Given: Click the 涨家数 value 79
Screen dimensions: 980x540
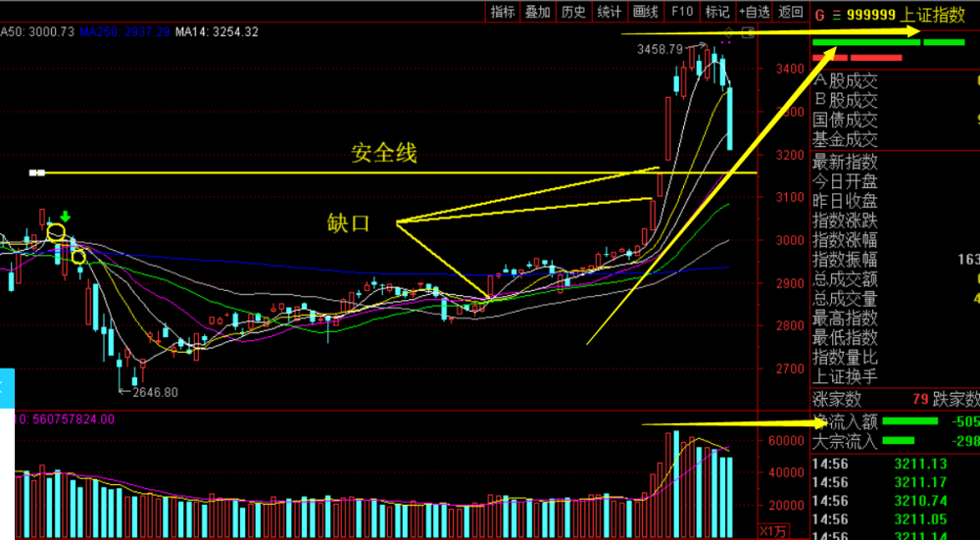Looking at the screenshot, I should (x=920, y=398).
